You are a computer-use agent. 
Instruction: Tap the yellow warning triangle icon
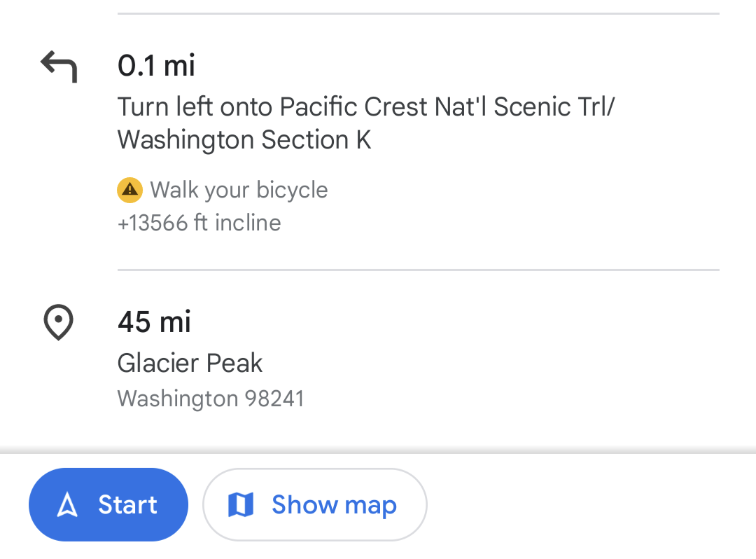[129, 190]
